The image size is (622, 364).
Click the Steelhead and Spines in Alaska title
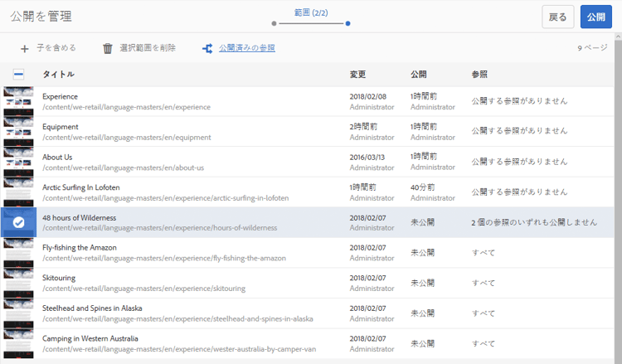click(x=92, y=308)
